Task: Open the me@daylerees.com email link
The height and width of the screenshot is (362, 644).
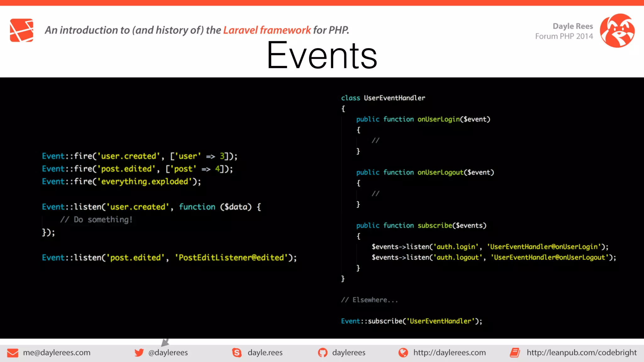Action: click(57, 353)
